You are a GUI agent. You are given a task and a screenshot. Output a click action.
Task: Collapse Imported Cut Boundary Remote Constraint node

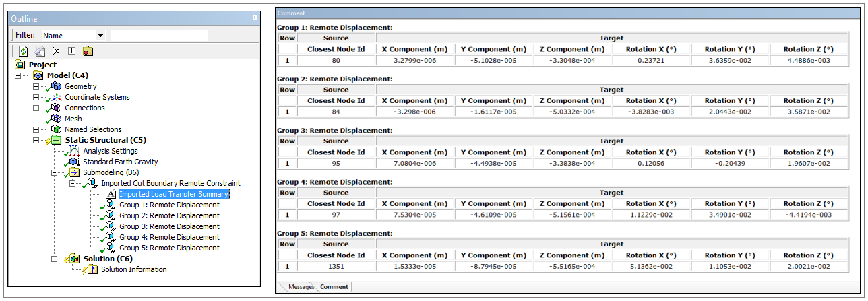coord(72,183)
